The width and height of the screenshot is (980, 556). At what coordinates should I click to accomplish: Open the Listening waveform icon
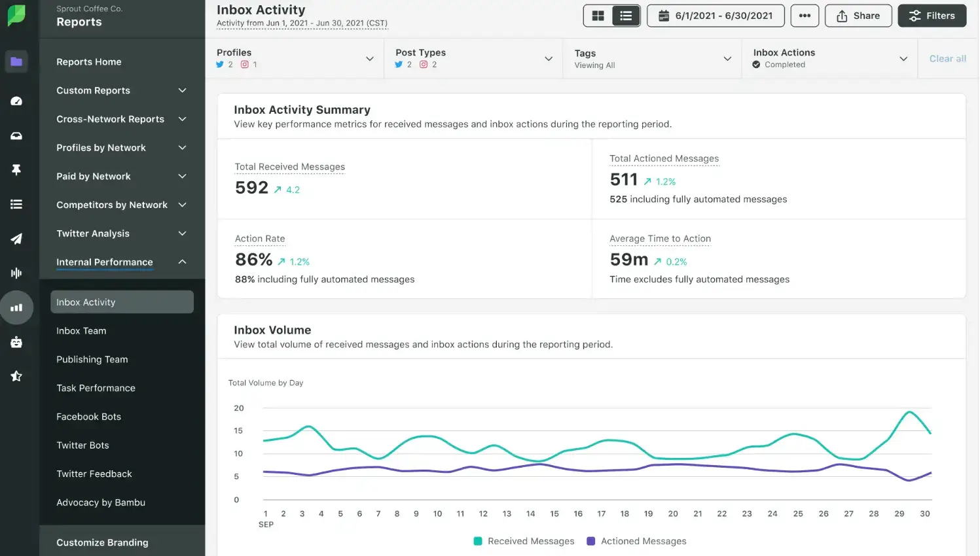[16, 273]
